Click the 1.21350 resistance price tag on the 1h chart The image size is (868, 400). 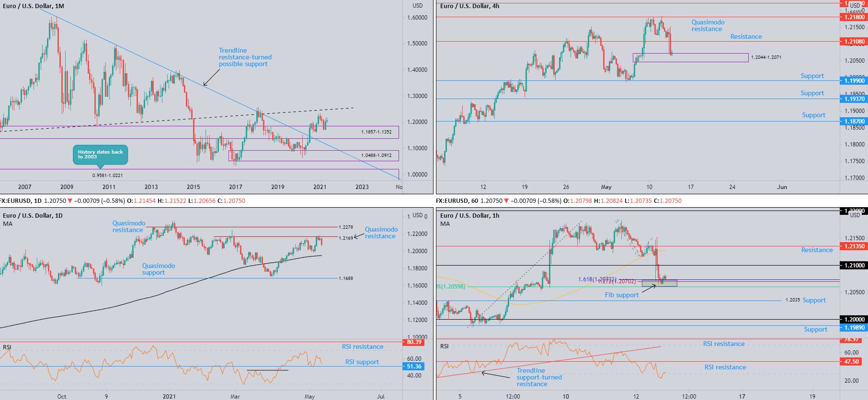tap(854, 246)
